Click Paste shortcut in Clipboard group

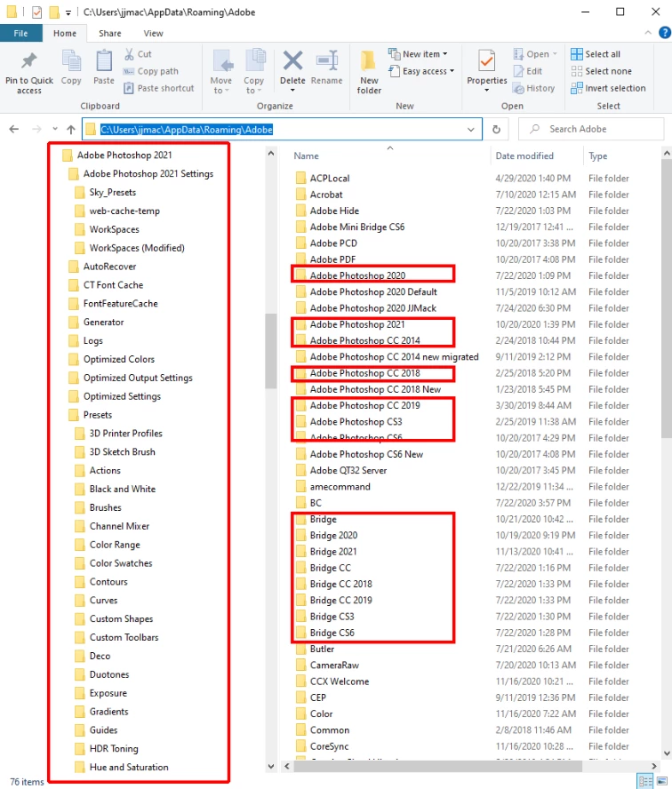(x=159, y=88)
